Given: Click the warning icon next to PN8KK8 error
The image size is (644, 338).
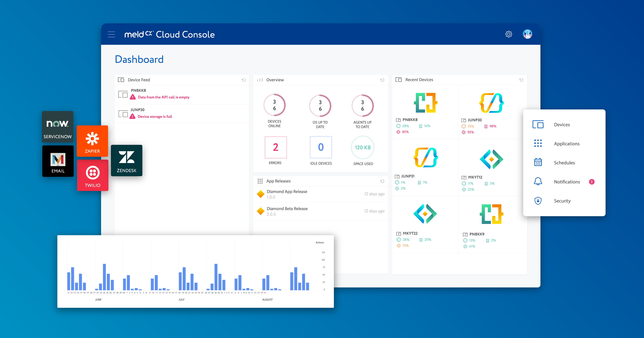Looking at the screenshot, I should coord(133,97).
